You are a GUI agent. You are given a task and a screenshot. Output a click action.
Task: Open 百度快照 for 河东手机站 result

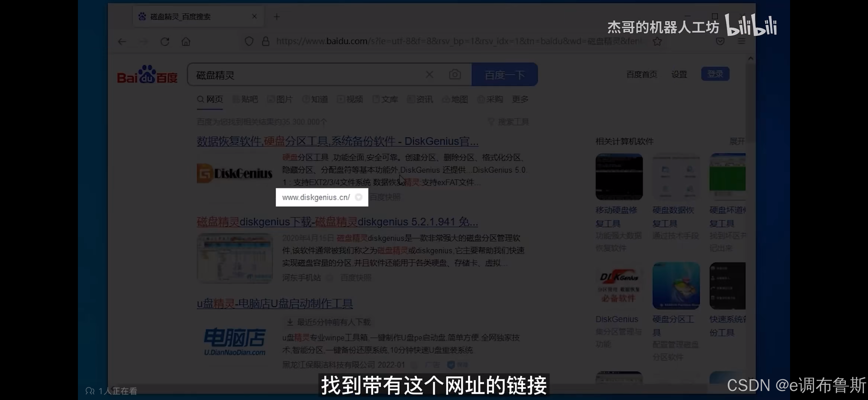356,278
